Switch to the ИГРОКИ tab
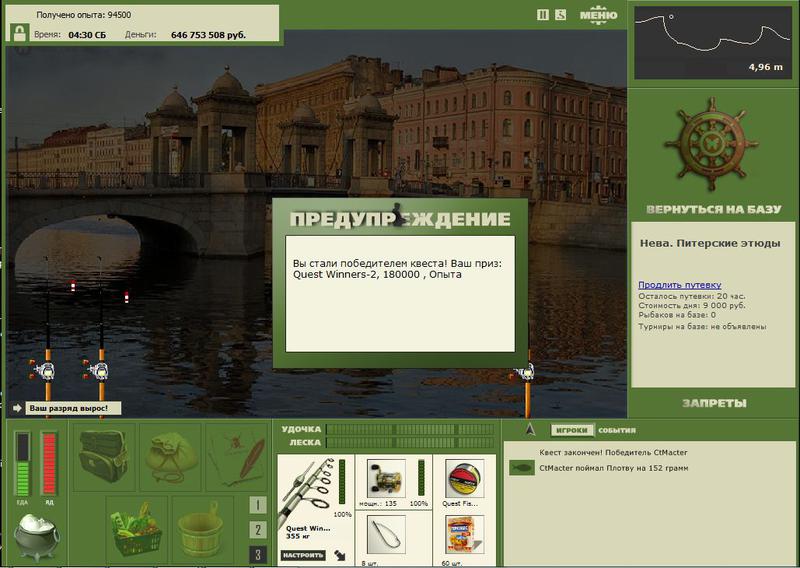Viewport: 800px width, 568px height. [572, 430]
